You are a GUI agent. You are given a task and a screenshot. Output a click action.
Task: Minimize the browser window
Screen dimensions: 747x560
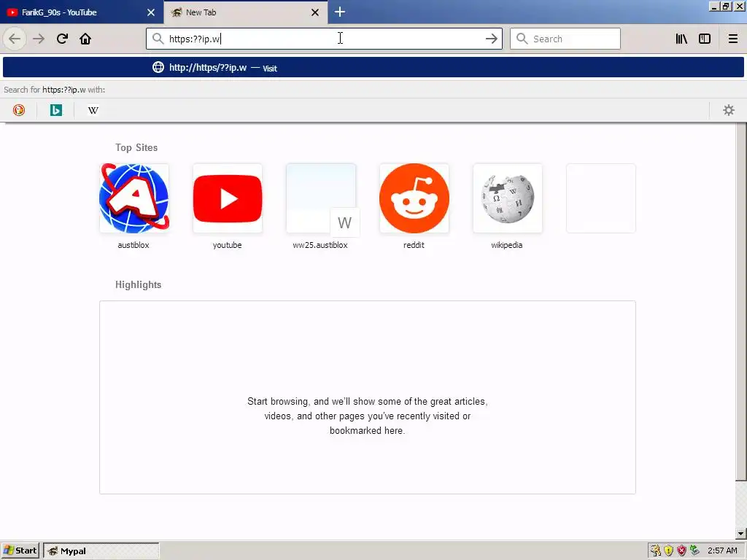(x=714, y=6)
